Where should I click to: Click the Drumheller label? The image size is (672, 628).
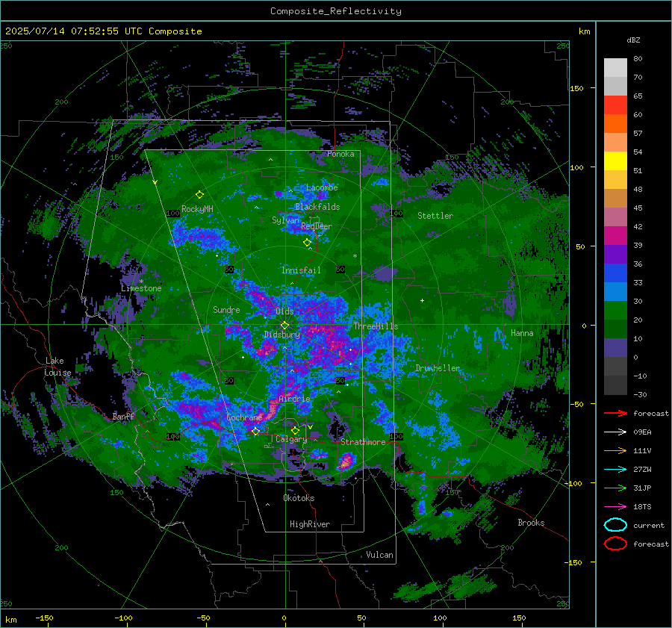click(437, 368)
